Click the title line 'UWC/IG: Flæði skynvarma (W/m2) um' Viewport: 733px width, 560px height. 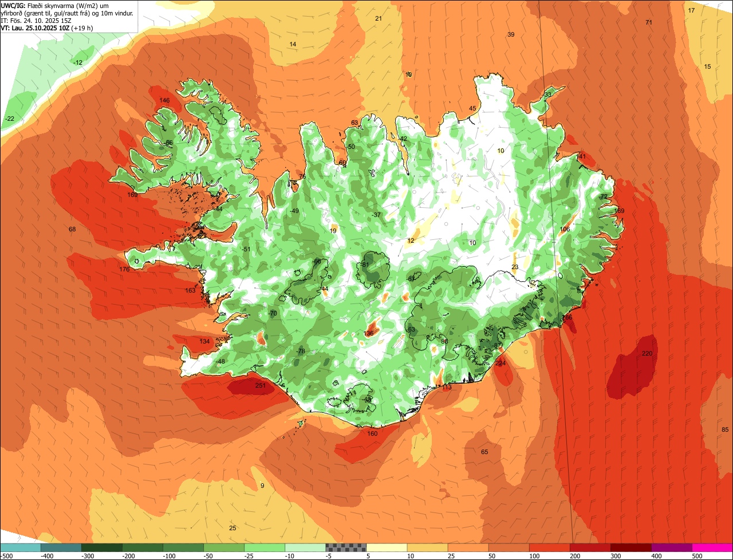point(55,5)
